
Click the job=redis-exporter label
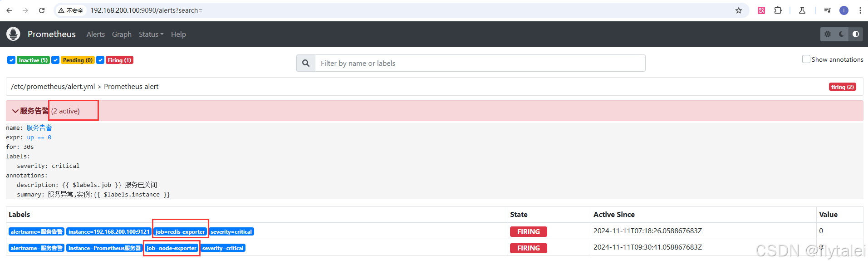pyautogui.click(x=180, y=232)
